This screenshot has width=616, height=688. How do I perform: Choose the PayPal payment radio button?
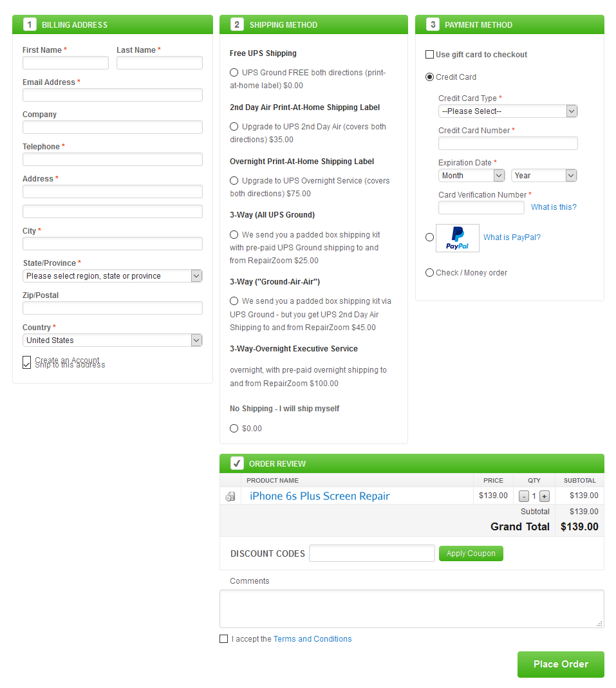429,237
